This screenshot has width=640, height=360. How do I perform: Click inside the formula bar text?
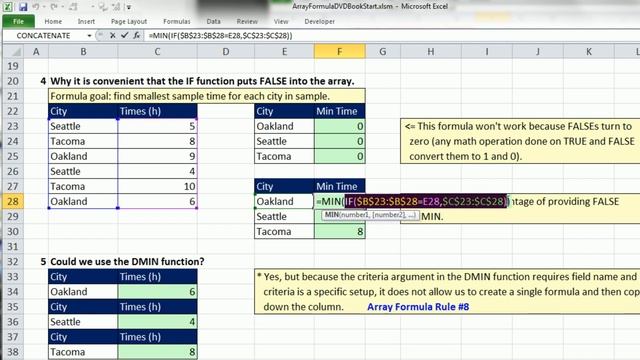pyautogui.click(x=220, y=36)
